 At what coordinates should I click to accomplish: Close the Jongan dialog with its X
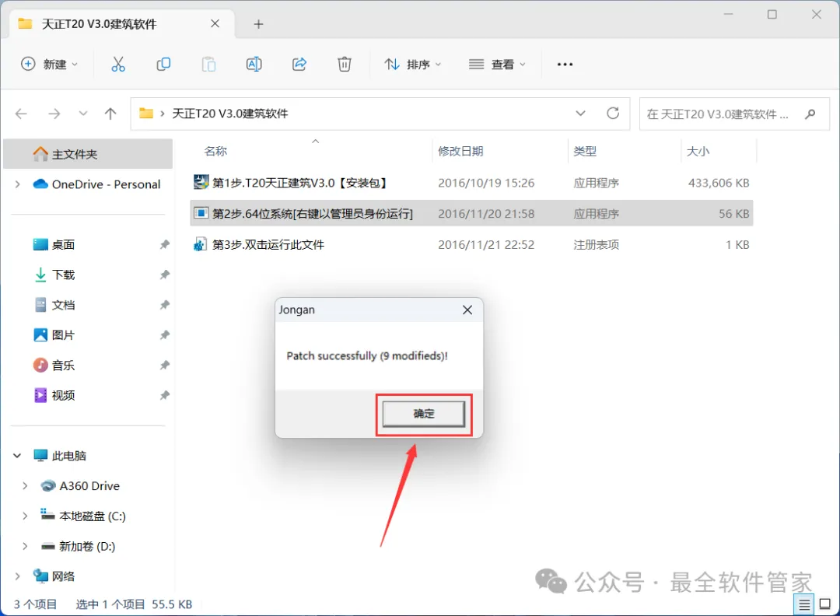coord(467,310)
